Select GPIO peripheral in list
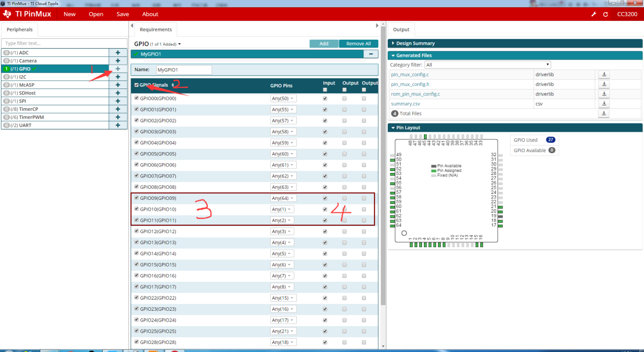This screenshot has width=644, height=352. coord(55,69)
